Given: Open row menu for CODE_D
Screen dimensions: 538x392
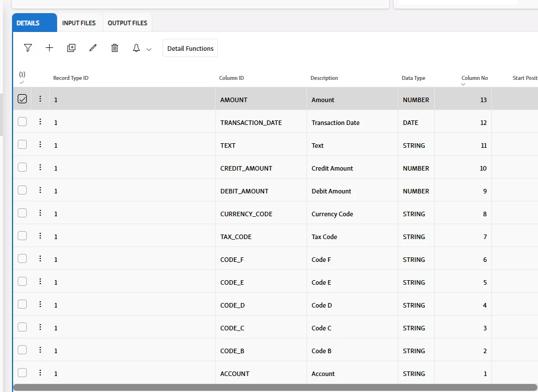Looking at the screenshot, I should coord(40,304).
